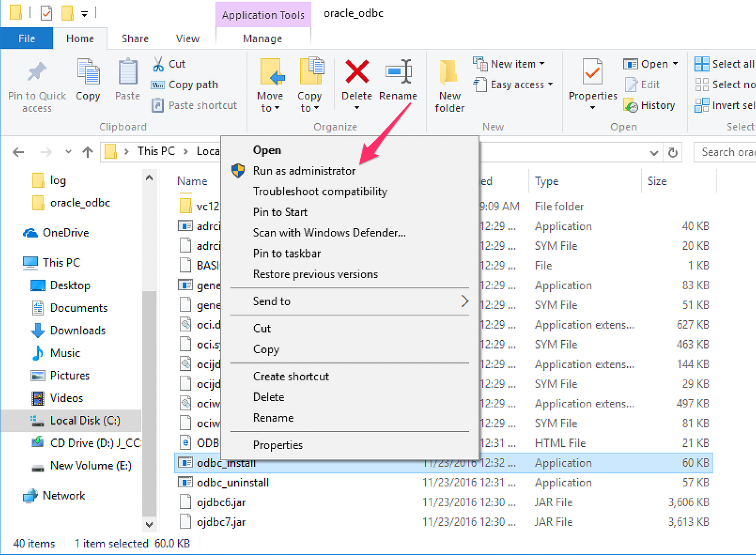Click the Search box
The width and height of the screenshot is (756, 555).
726,152
